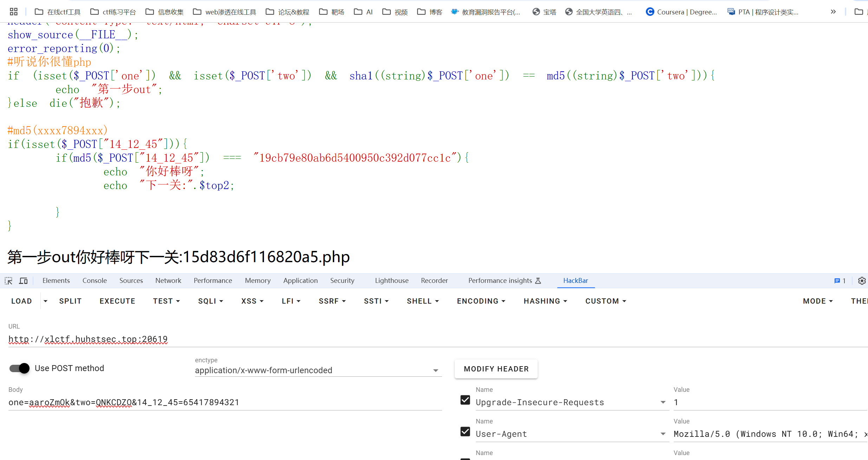Expand the ENCODING dropdown menu

click(x=481, y=301)
